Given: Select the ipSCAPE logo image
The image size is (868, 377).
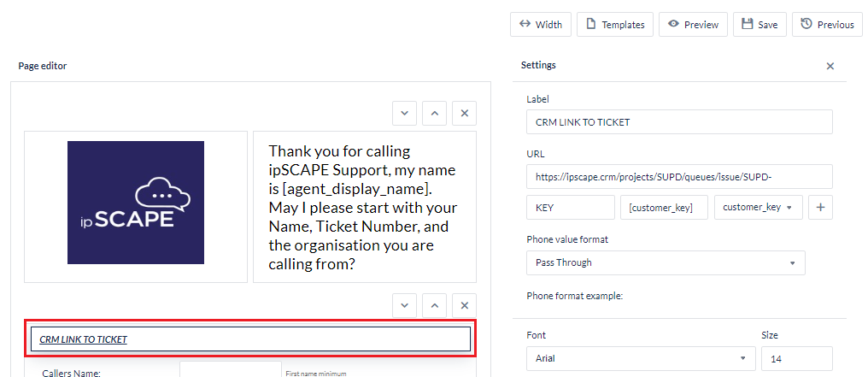Looking at the screenshot, I should point(136,203).
